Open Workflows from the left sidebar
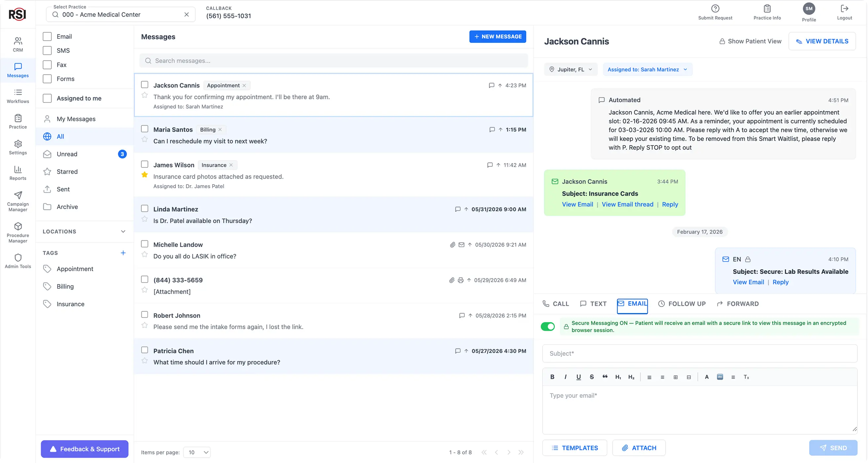Viewport: 868px width, 463px height. click(18, 96)
